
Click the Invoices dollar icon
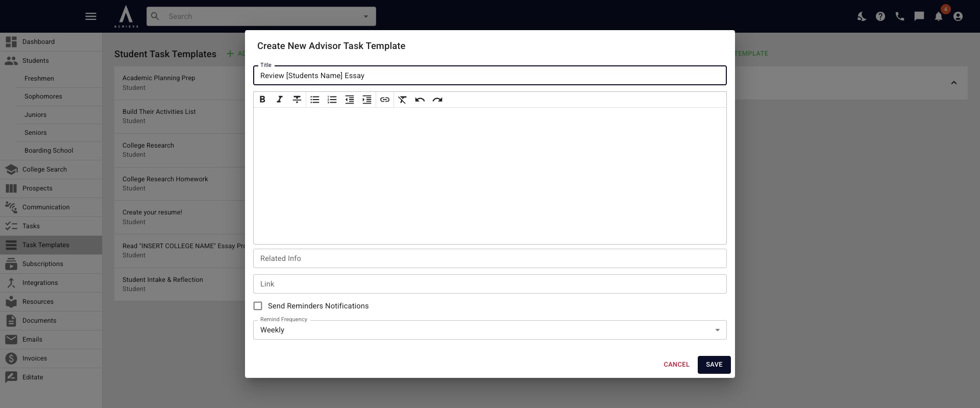[11, 358]
